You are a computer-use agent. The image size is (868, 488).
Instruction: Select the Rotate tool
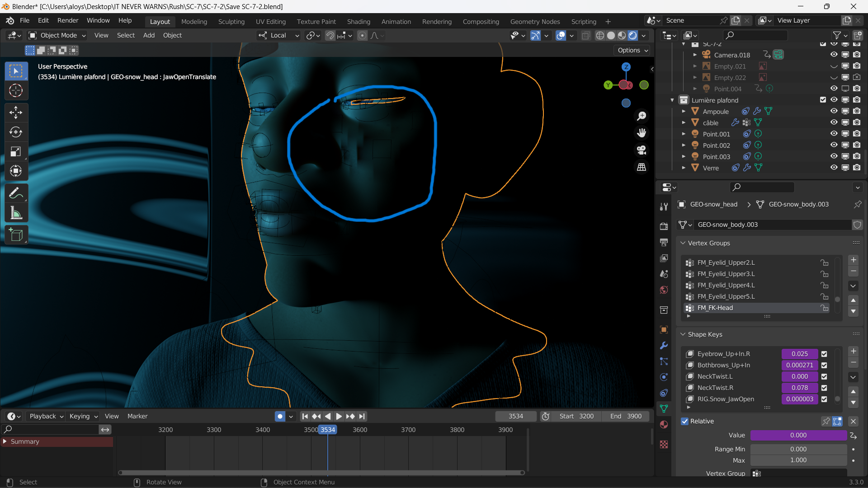[16, 132]
